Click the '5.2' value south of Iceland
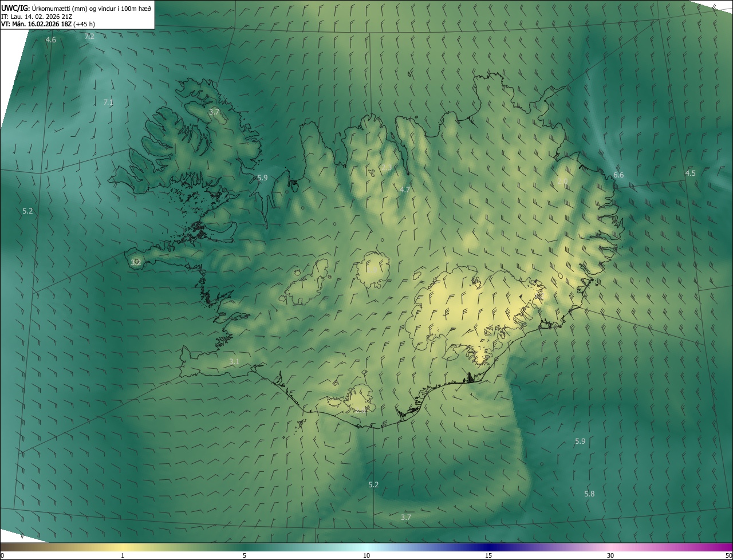 click(x=373, y=484)
